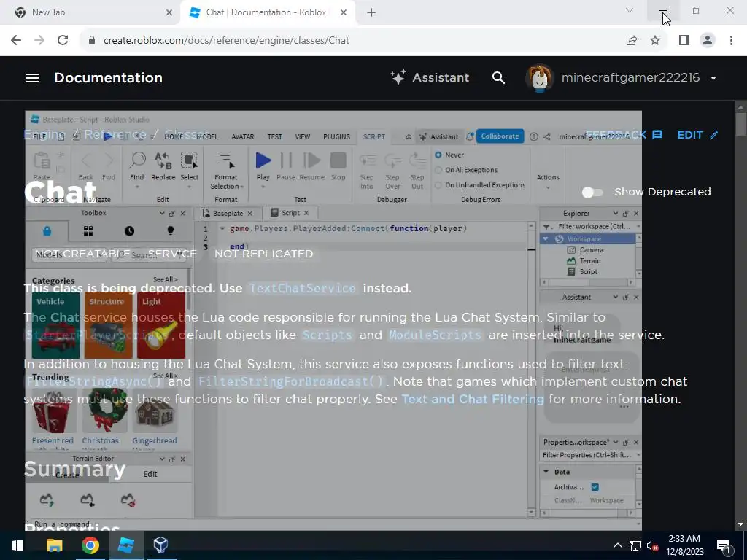Collapse the Data section in Studio Properties
The height and width of the screenshot is (560, 747).
pos(546,472)
